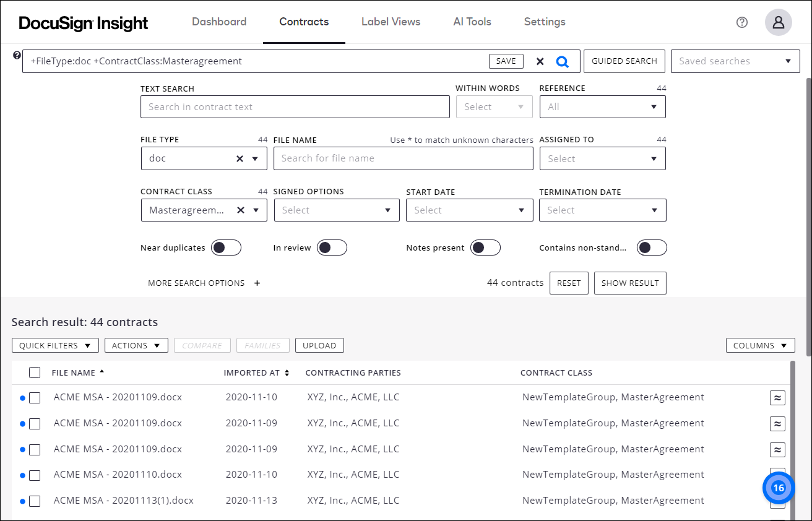Click the blue 16 notification badge
The width and height of the screenshot is (812, 521).
(778, 488)
